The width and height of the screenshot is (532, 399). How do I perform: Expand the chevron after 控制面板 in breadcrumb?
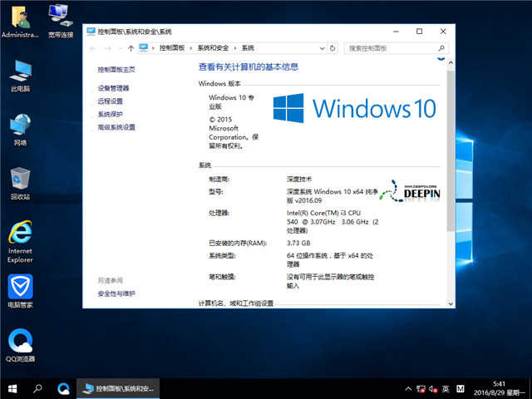[x=191, y=48]
